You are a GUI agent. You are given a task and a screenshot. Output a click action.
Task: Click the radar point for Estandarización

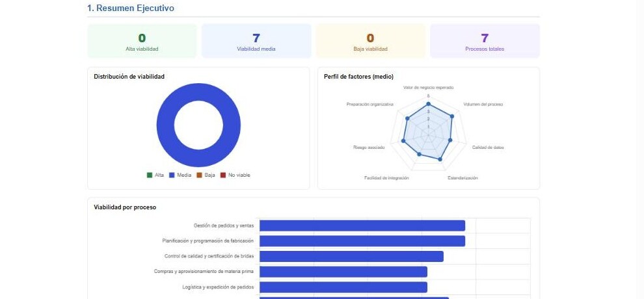[x=440, y=159]
